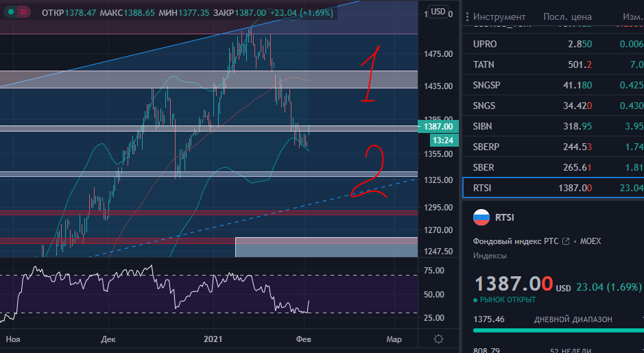
Task: Select SIBN in the watchlist
Action: (x=553, y=126)
